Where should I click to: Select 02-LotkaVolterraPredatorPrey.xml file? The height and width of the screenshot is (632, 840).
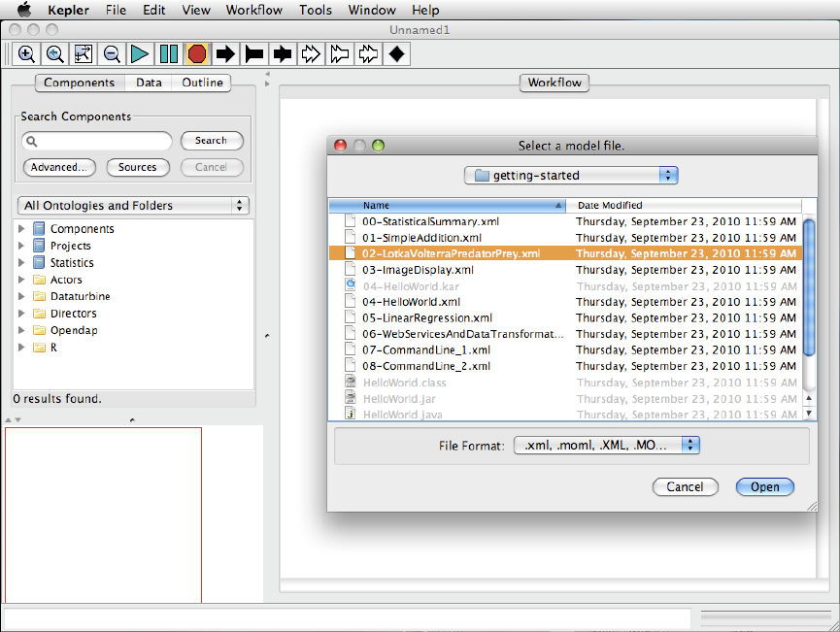tap(565, 253)
